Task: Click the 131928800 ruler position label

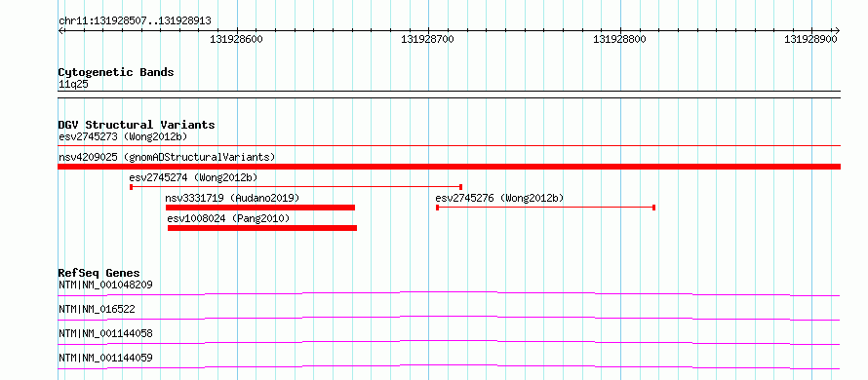Action: 619,39
